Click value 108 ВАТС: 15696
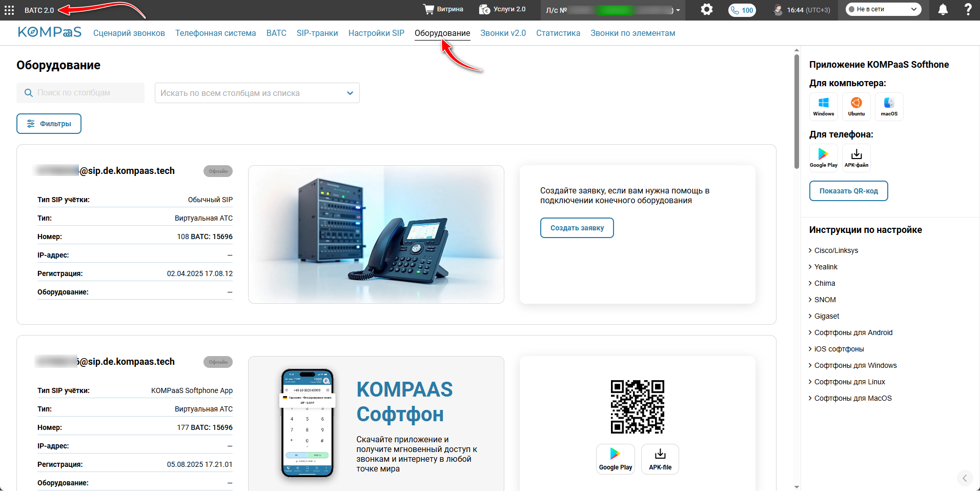Image resolution: width=980 pixels, height=491 pixels. pyautogui.click(x=205, y=237)
